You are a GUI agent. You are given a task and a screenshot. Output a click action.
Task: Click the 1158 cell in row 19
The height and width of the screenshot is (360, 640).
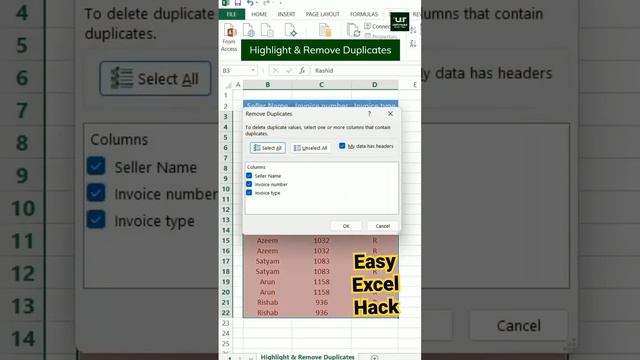coord(322,282)
